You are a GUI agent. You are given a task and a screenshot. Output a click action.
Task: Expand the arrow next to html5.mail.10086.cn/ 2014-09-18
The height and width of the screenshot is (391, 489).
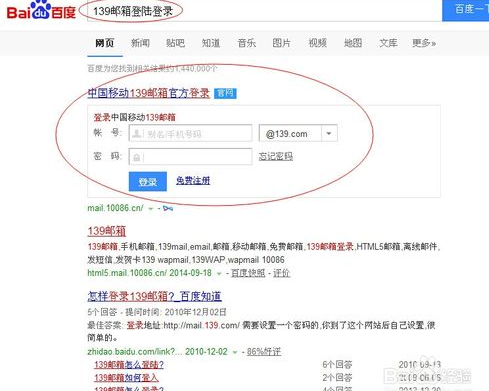pyautogui.click(x=219, y=274)
